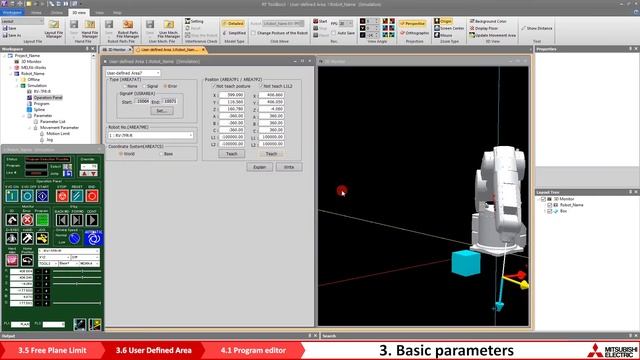
Task: Click the STOP button on operation panel
Action: (62, 196)
